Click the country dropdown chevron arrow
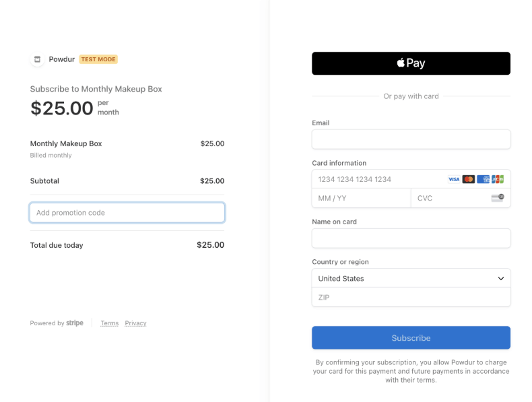 (x=500, y=279)
